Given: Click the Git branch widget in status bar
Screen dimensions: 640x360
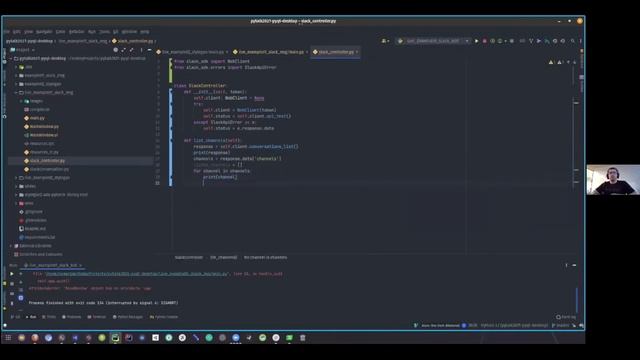Looking at the screenshot, I should pyautogui.click(x=560, y=325).
